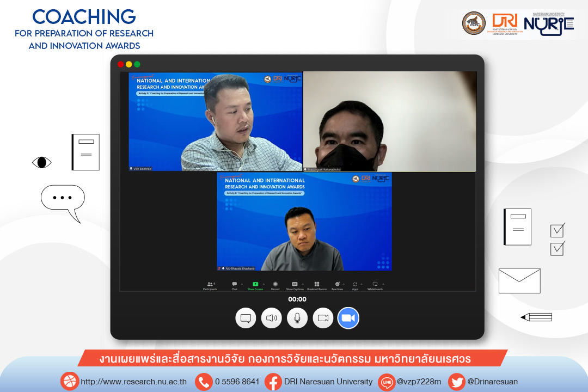The image size is (588, 392).
Task: Open the research.nu.ac.th website link
Action: [x=133, y=382]
